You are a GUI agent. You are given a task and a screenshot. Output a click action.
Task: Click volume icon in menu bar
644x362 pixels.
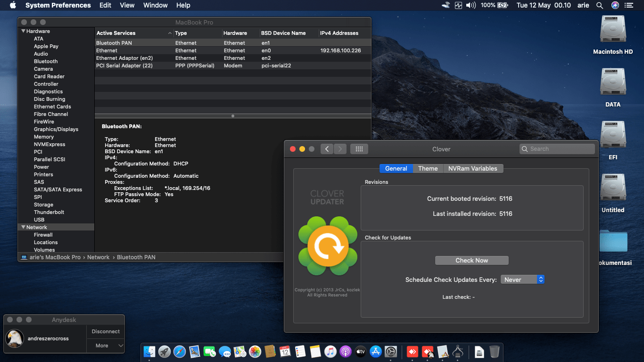[471, 6]
